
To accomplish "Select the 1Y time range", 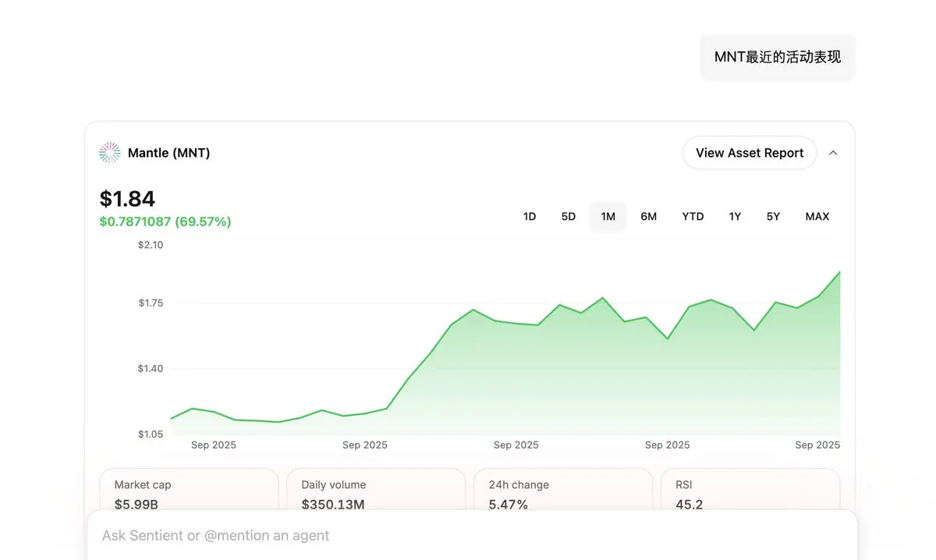I will [735, 217].
